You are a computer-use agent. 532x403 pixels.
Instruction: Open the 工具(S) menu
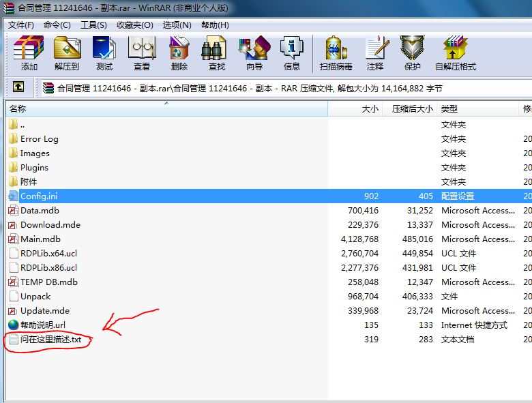click(x=93, y=25)
